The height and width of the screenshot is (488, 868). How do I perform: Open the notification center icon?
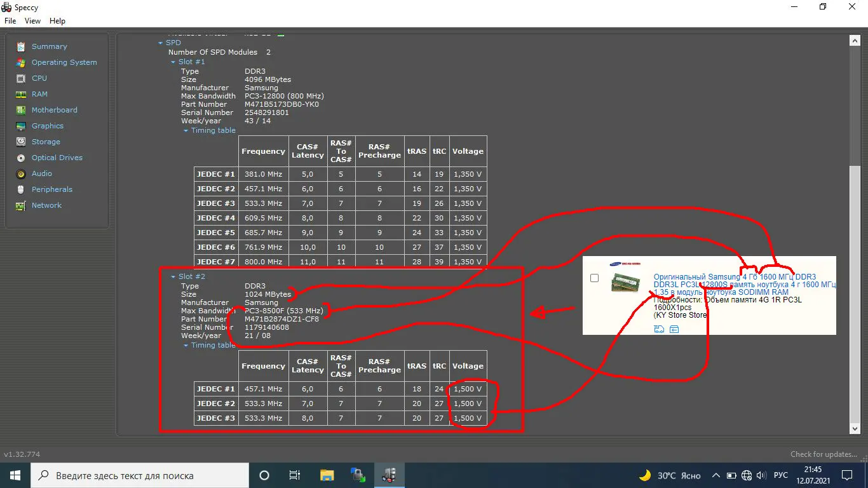847,475
